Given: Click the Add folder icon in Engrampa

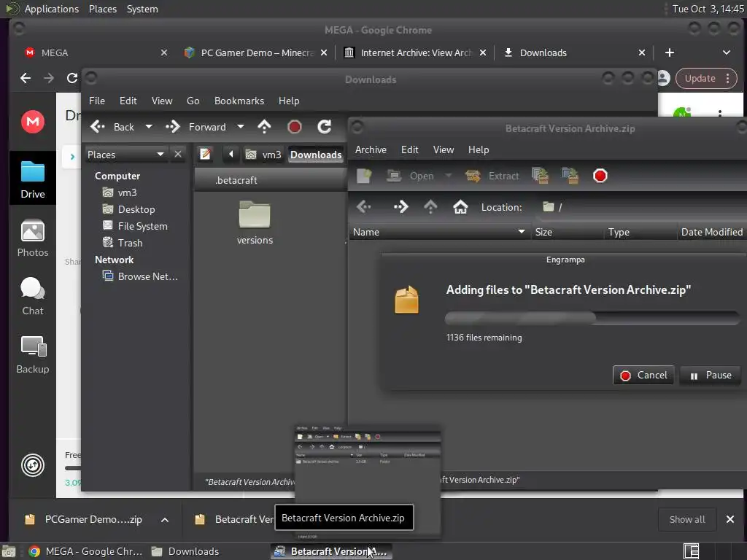Looking at the screenshot, I should (x=570, y=176).
